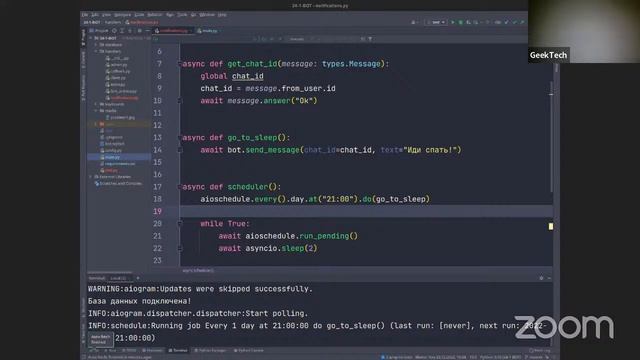Open the Terminal tool window button
Image resolution: width=640 pixels, height=360 pixels.
(x=178, y=351)
